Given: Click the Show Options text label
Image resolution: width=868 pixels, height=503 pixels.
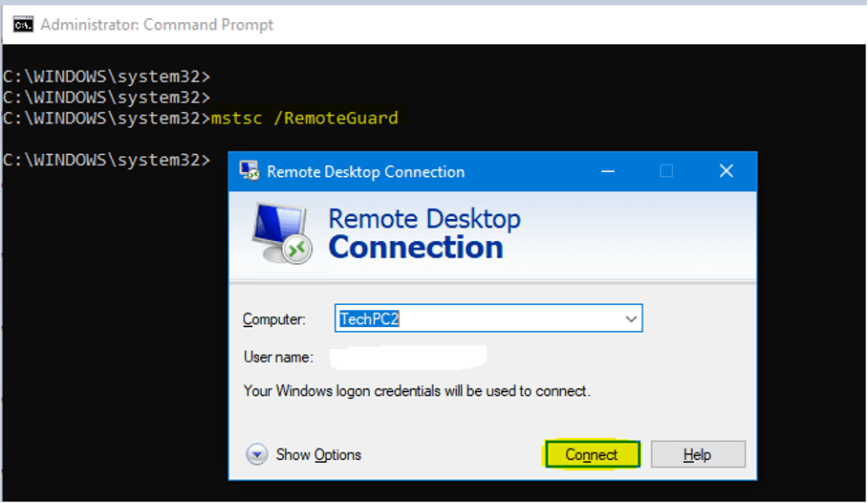Looking at the screenshot, I should (x=318, y=455).
